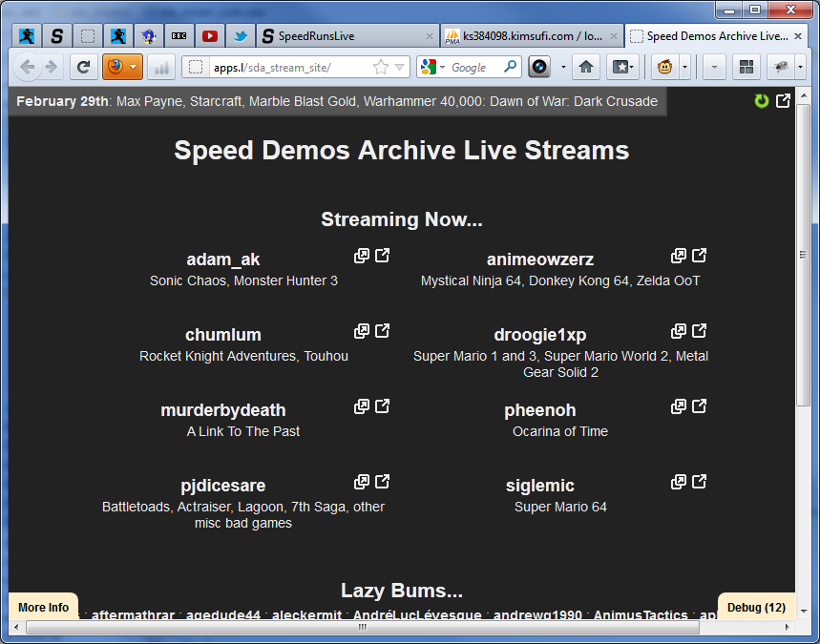This screenshot has height=644, width=820.
Task: Reload the page with browser refresh button
Action: click(x=83, y=67)
